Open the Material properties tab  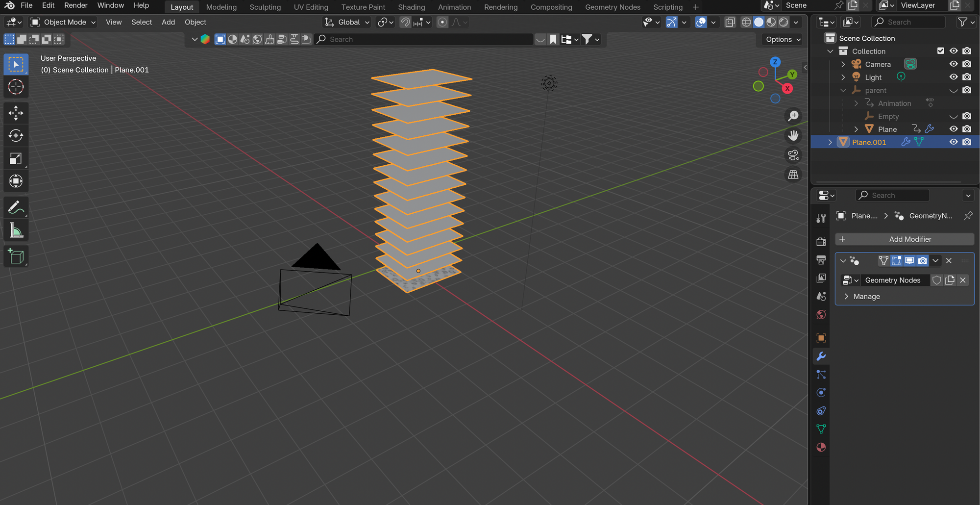(821, 447)
